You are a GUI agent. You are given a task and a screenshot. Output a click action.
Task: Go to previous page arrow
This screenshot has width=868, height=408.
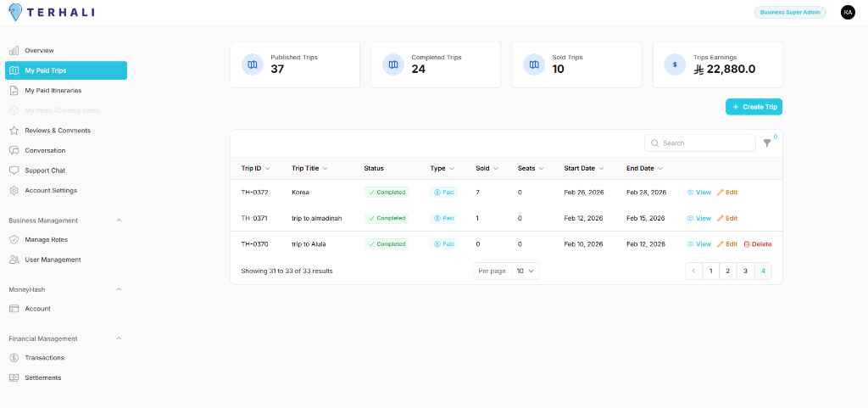[693, 271]
